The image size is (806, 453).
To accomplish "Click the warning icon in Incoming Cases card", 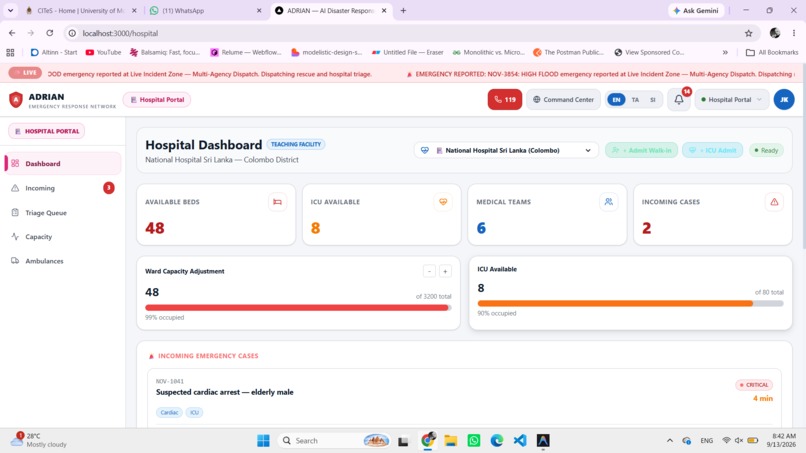I will [x=774, y=202].
